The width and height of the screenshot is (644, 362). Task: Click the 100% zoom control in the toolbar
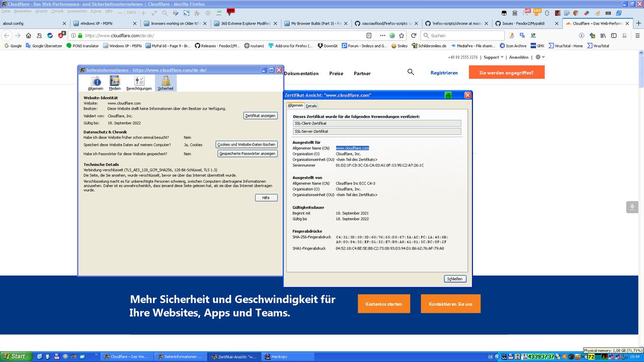[x=131, y=12]
